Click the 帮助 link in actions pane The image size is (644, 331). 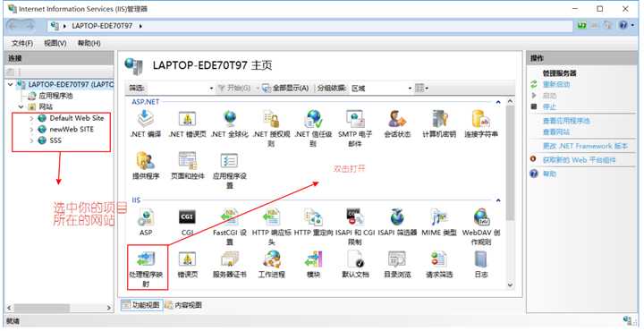pyautogui.click(x=549, y=174)
